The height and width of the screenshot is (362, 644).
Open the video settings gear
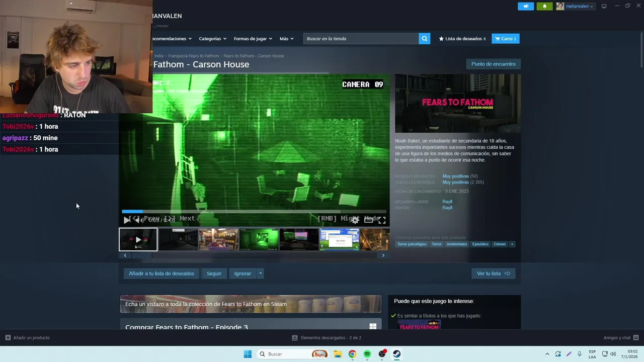tap(355, 220)
